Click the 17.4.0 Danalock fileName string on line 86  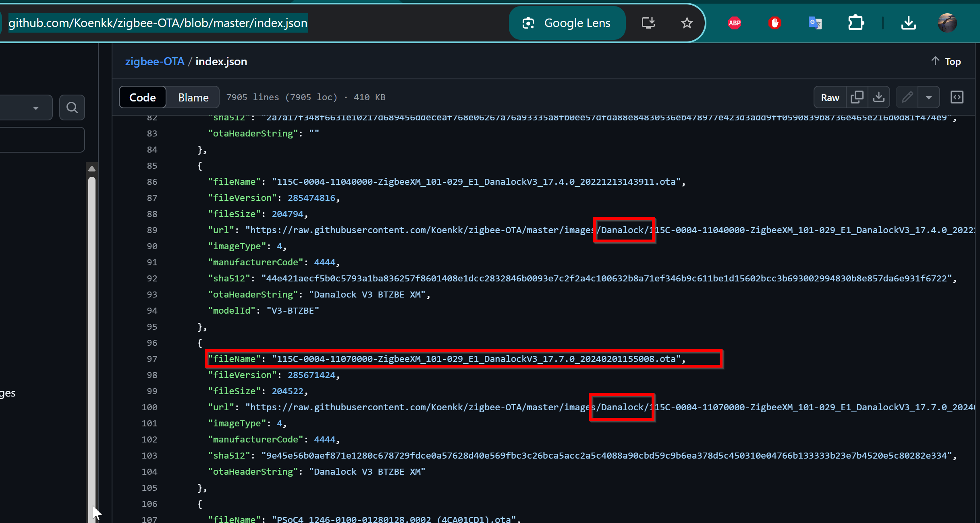476,182
